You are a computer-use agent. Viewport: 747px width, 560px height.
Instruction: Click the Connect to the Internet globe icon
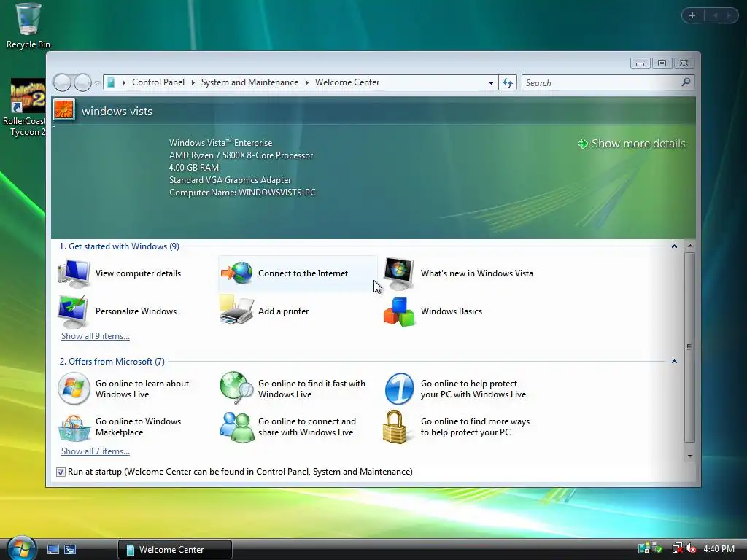237,273
